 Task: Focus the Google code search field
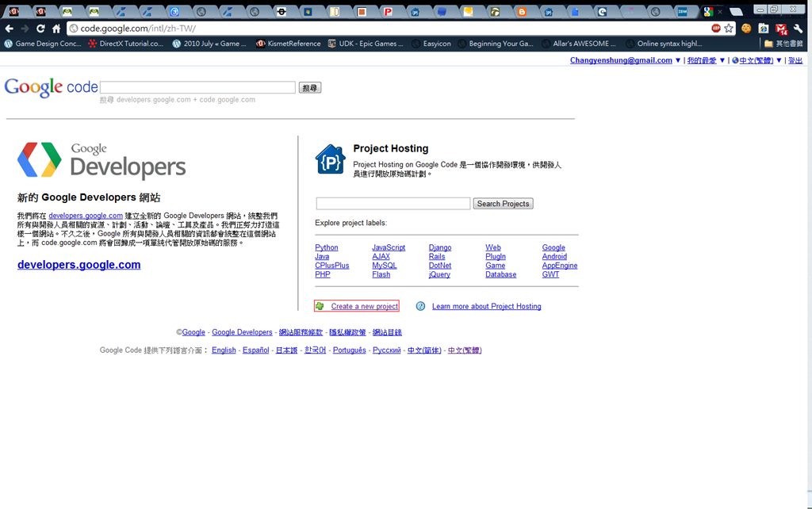197,87
